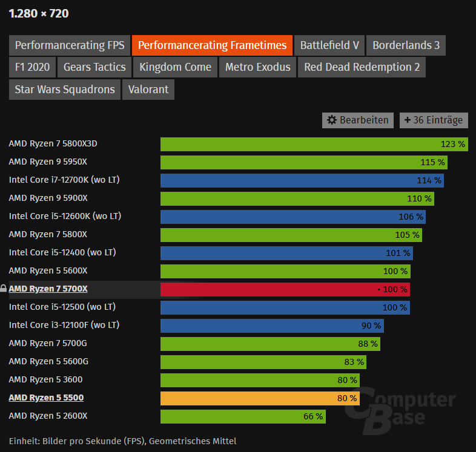This screenshot has height=452, width=476.
Task: Switch to Performancerating FPS tab
Action: click(x=70, y=45)
